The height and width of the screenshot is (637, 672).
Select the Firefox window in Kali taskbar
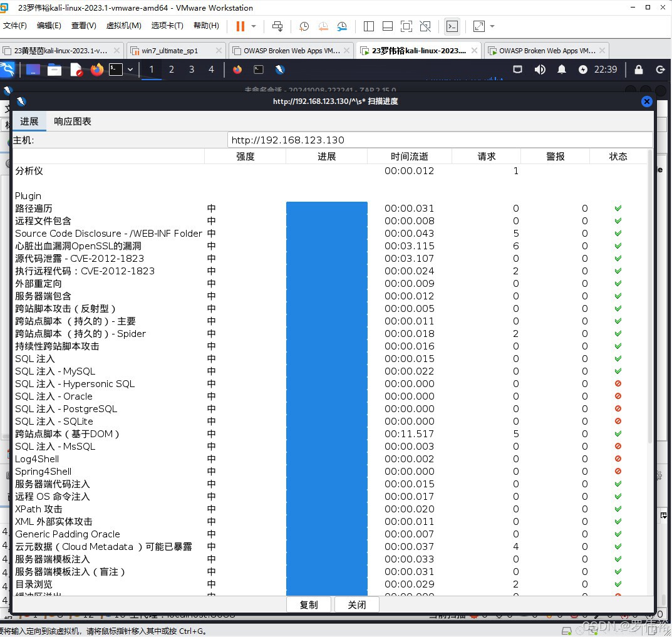coord(237,70)
